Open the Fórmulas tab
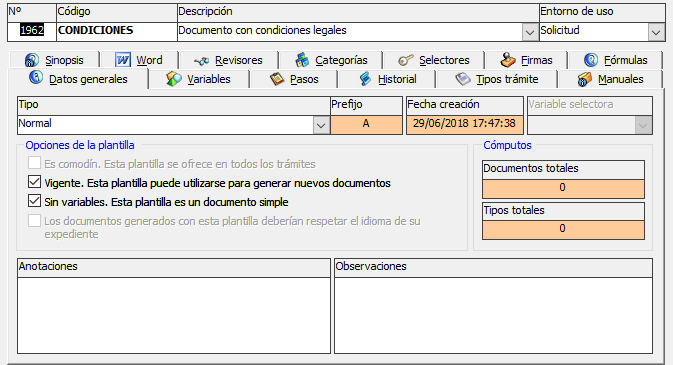673x365 pixels. (615, 60)
